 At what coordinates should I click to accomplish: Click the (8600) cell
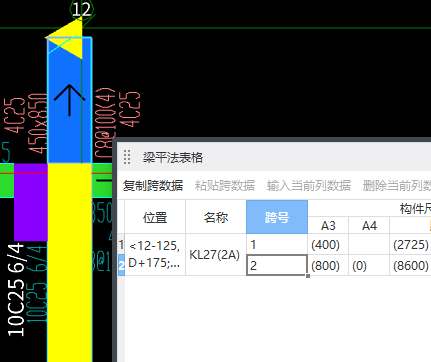(x=410, y=265)
